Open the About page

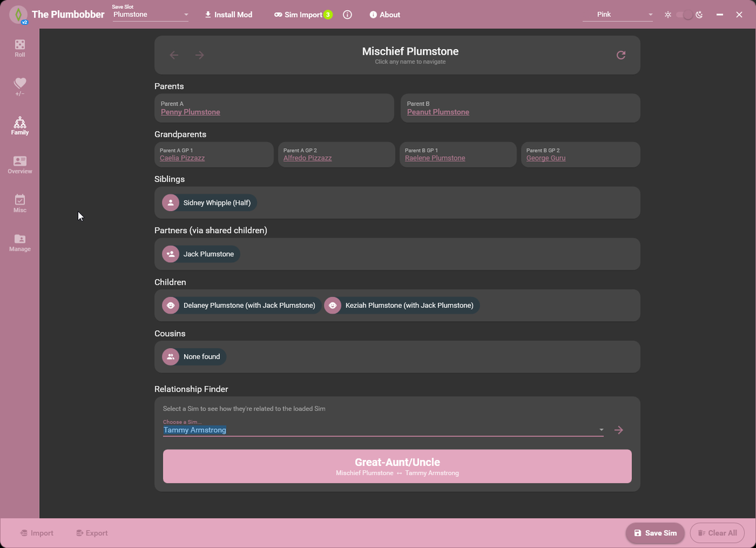pyautogui.click(x=384, y=14)
